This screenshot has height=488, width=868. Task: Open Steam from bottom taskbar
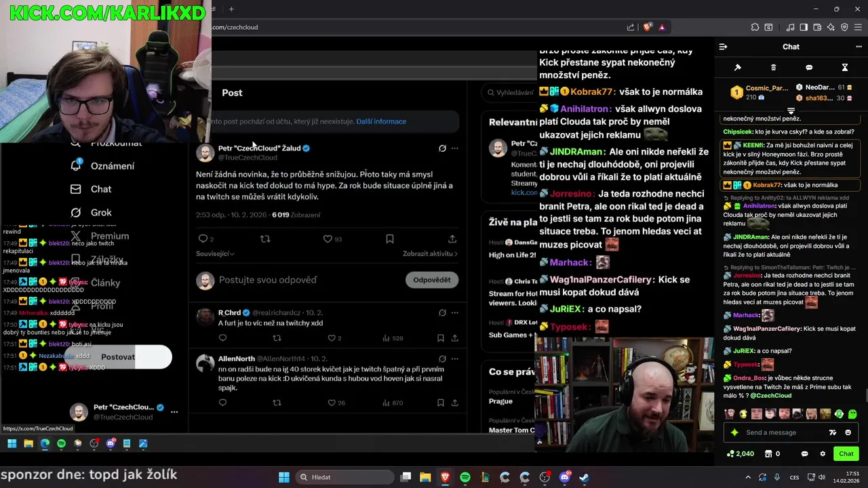click(x=584, y=477)
